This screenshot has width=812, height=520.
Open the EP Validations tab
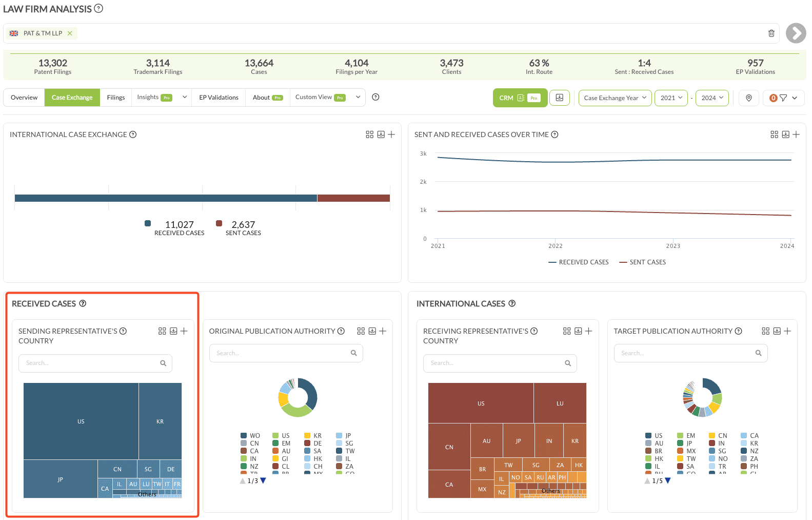tap(219, 98)
